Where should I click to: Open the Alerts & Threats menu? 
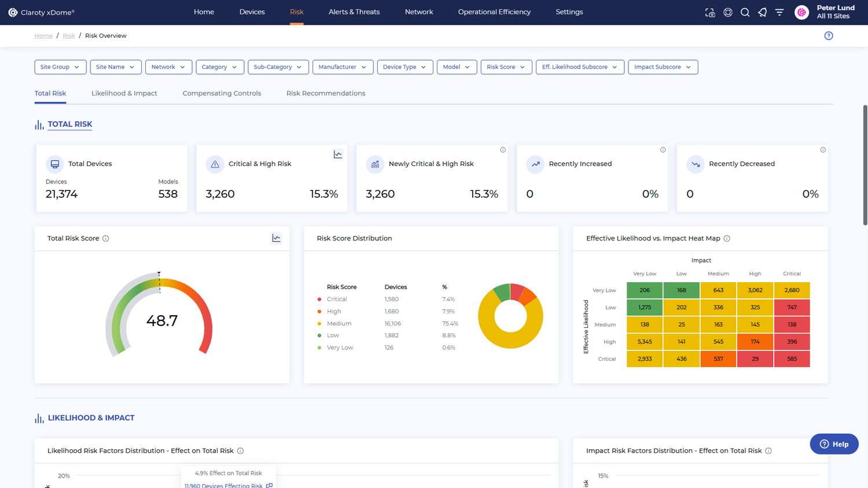coord(354,12)
